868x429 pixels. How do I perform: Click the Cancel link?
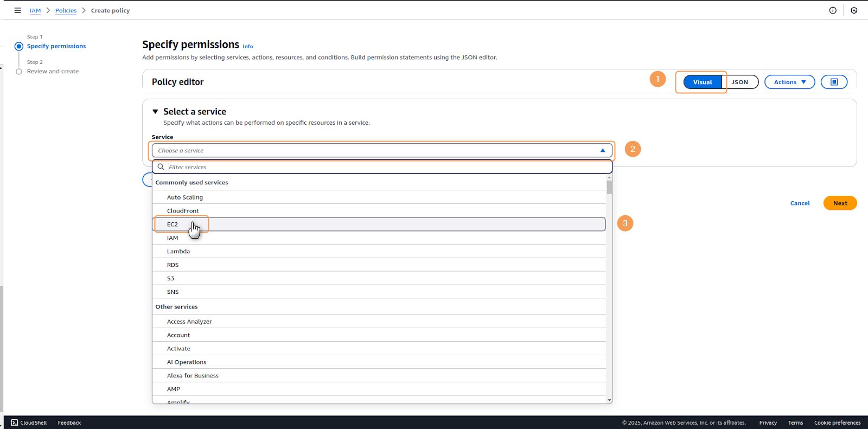click(x=800, y=203)
